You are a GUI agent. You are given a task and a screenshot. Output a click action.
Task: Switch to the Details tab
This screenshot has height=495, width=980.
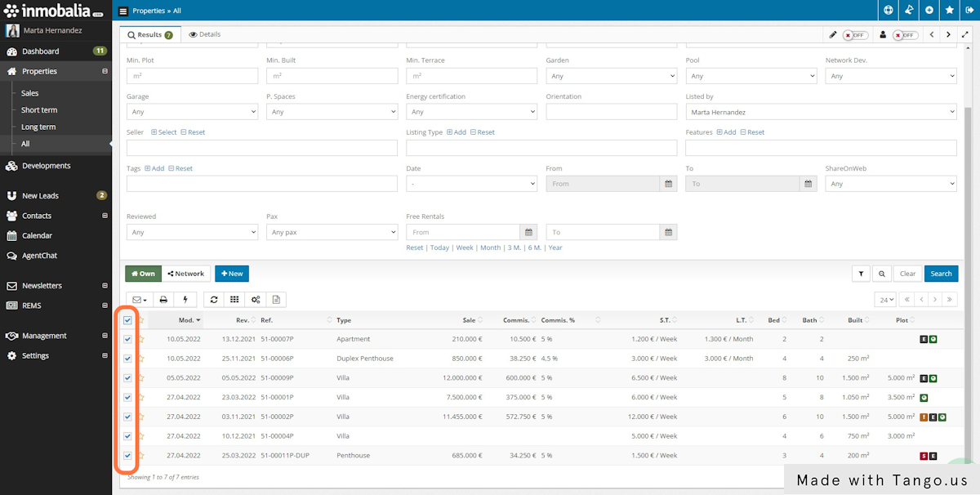click(204, 34)
